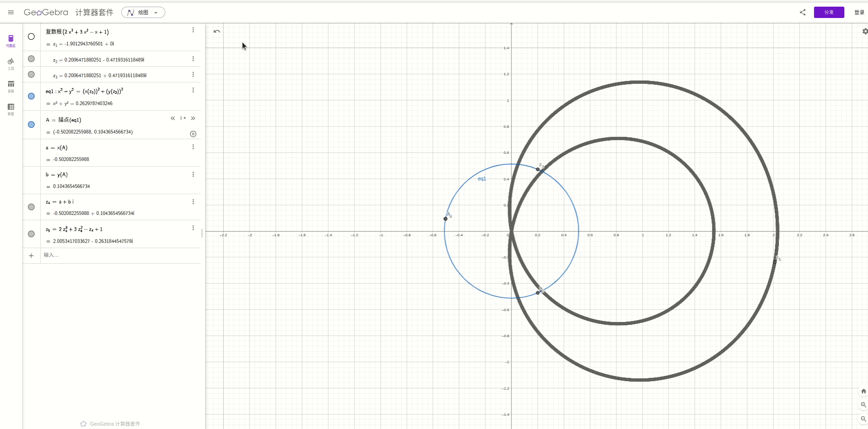The height and width of the screenshot is (429, 868).
Task: Click algebra panel scrollbar handle
Action: tap(202, 233)
